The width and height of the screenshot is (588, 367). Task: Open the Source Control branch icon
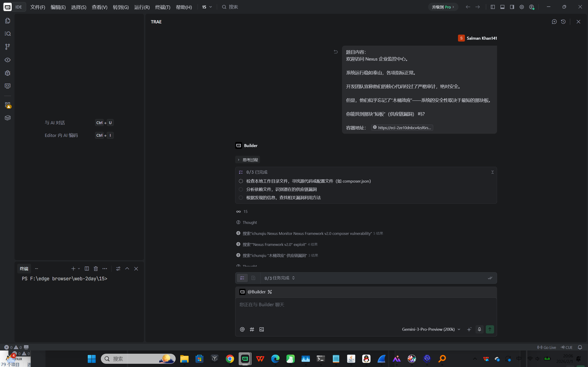(x=8, y=47)
